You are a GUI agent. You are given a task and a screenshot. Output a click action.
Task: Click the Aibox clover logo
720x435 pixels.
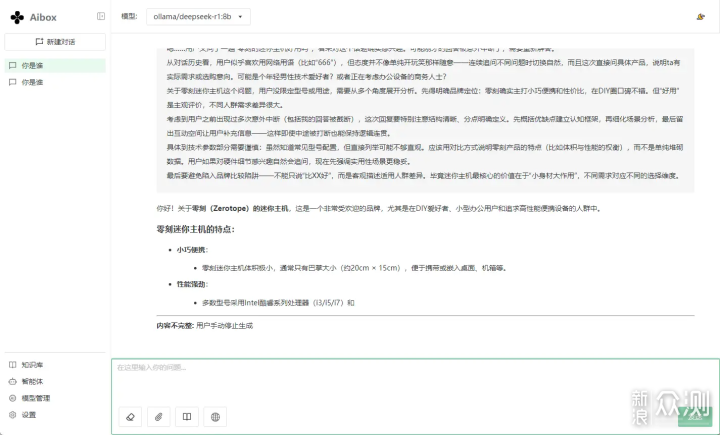tap(17, 17)
